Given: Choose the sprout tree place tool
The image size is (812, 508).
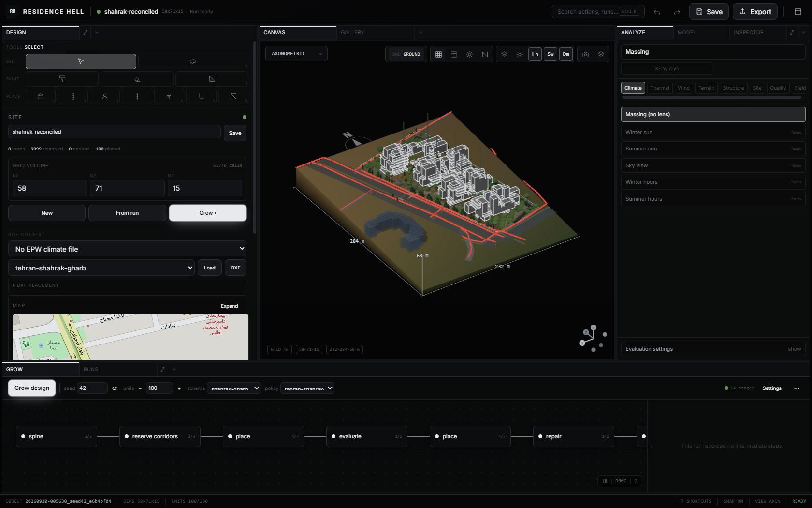Looking at the screenshot, I should tap(169, 96).
